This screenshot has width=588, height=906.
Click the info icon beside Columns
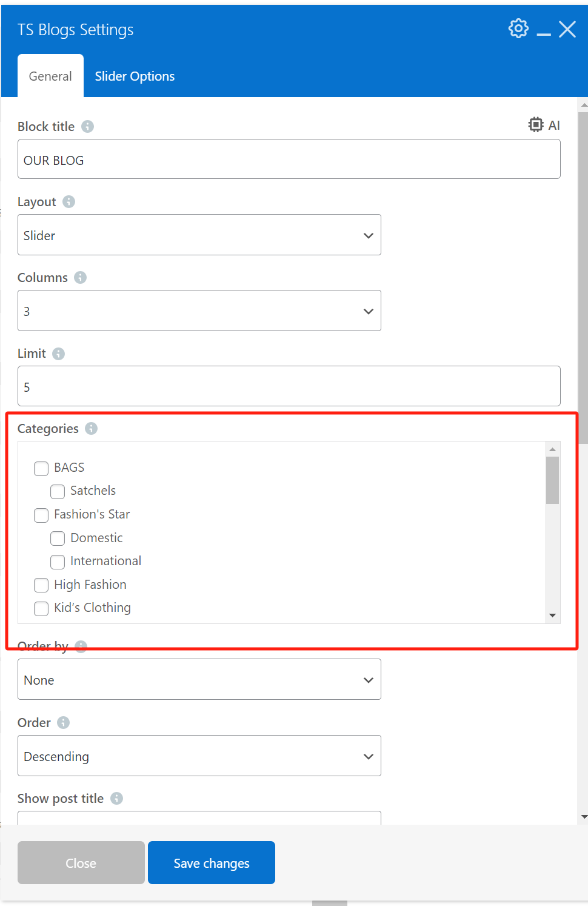[80, 277]
